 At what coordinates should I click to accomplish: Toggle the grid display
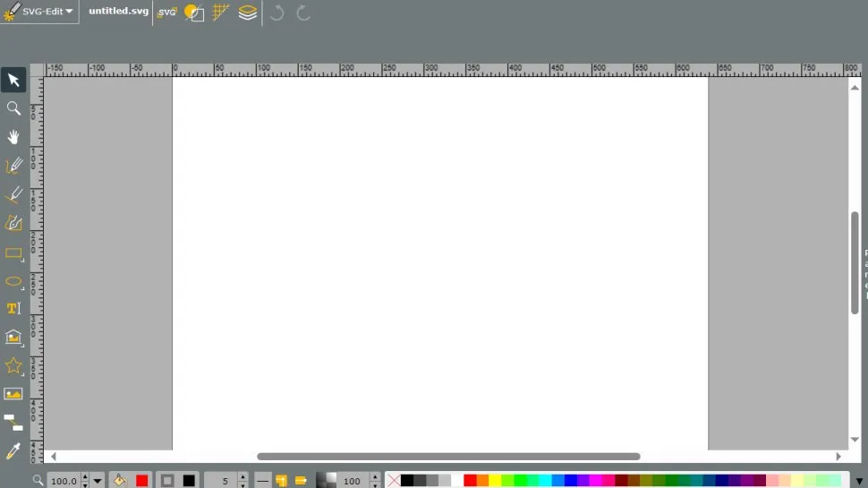coord(221,13)
